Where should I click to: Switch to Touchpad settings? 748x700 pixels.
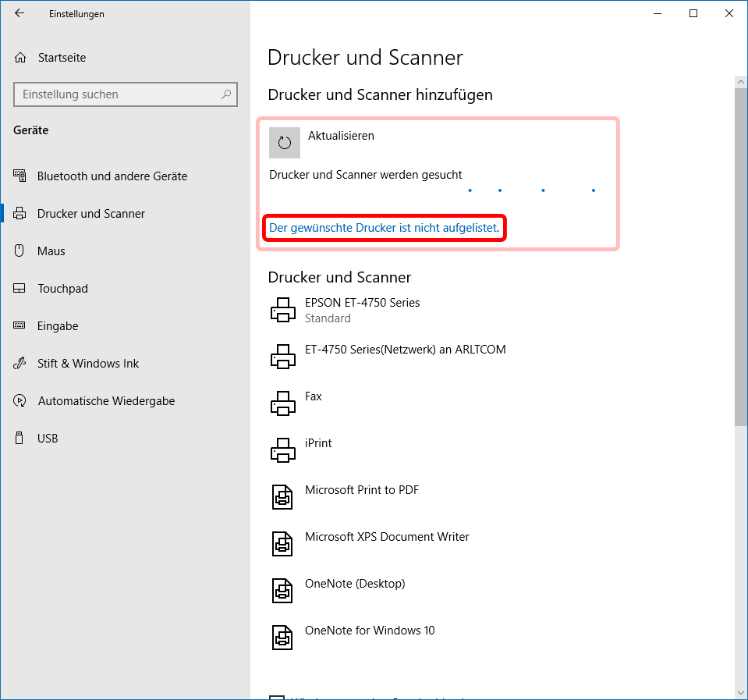[62, 289]
